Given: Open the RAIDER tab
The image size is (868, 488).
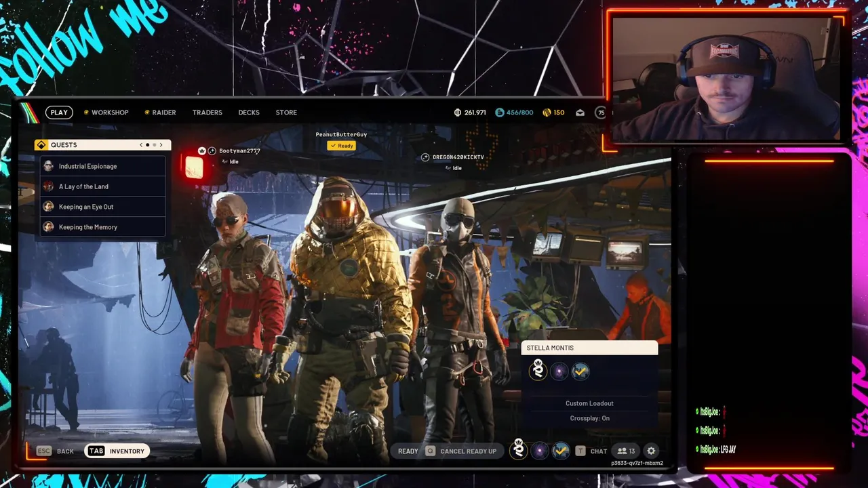Looking at the screenshot, I should 163,113.
